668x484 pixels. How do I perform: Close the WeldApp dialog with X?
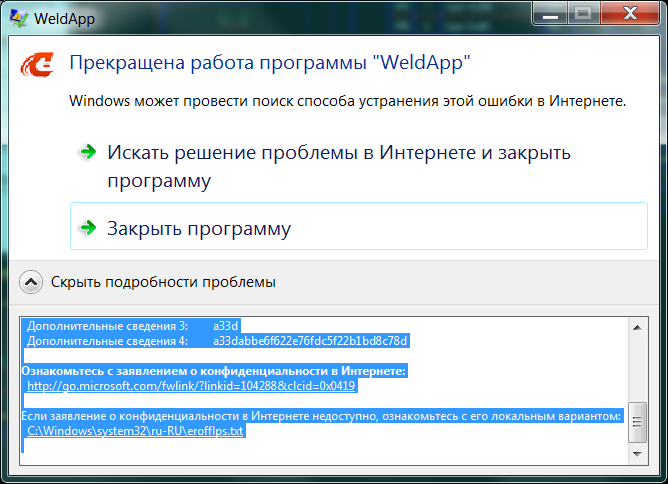(630, 14)
